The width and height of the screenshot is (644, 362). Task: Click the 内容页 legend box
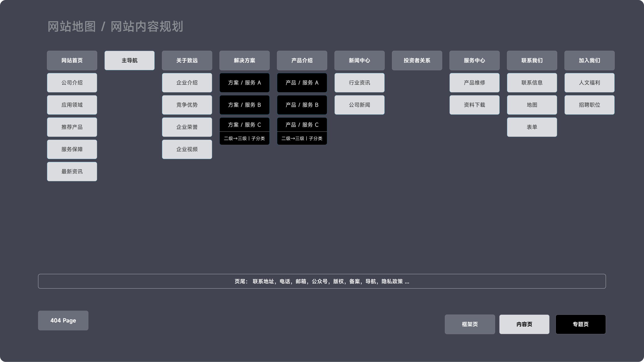(x=524, y=324)
